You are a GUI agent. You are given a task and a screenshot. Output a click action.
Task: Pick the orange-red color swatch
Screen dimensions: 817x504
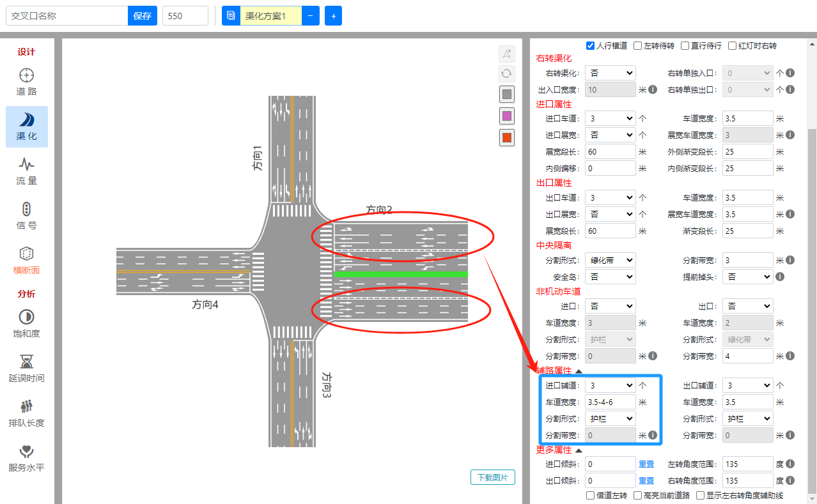507,138
